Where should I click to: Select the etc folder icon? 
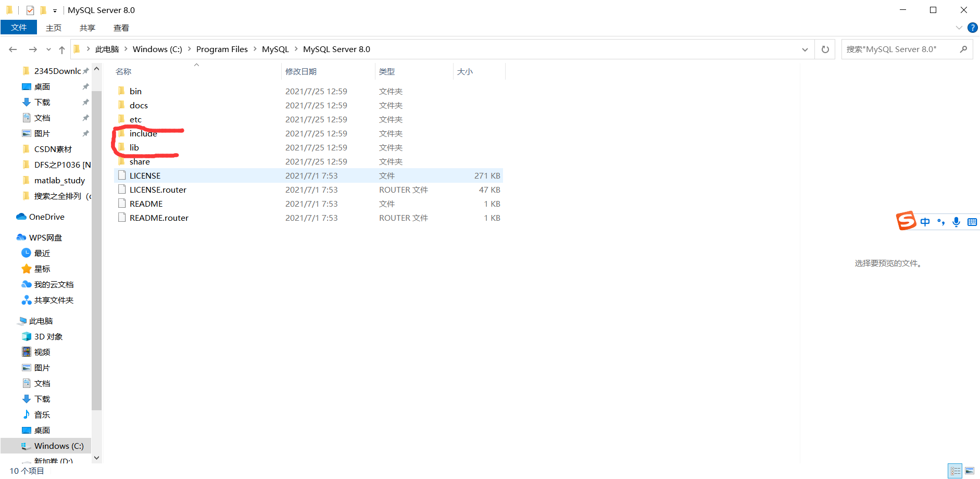pos(121,119)
